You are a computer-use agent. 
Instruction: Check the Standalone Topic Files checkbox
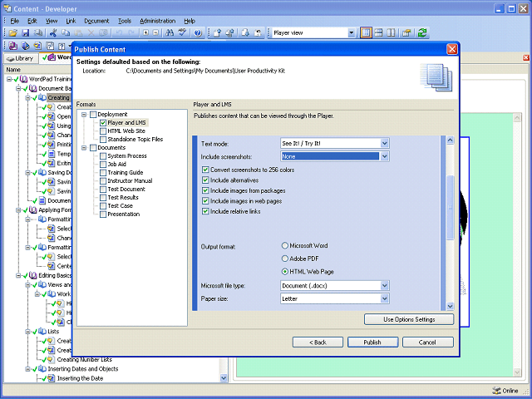[x=103, y=140]
